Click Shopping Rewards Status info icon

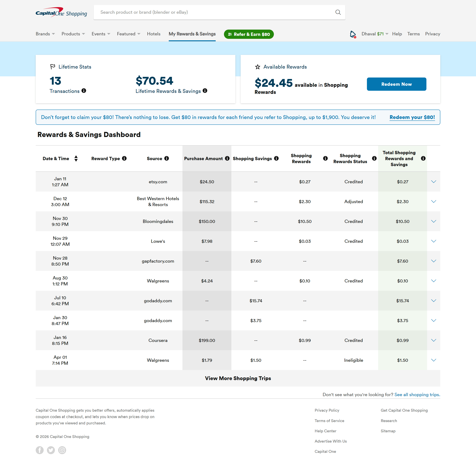(x=374, y=158)
